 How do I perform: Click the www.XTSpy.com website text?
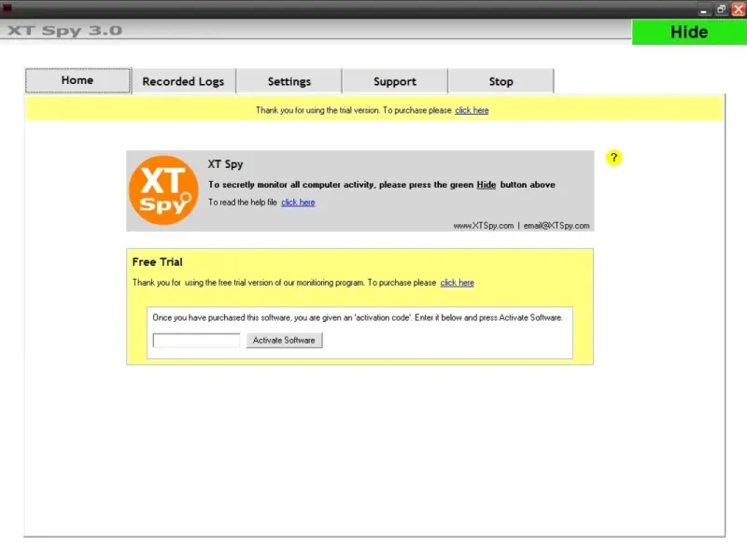[483, 226]
